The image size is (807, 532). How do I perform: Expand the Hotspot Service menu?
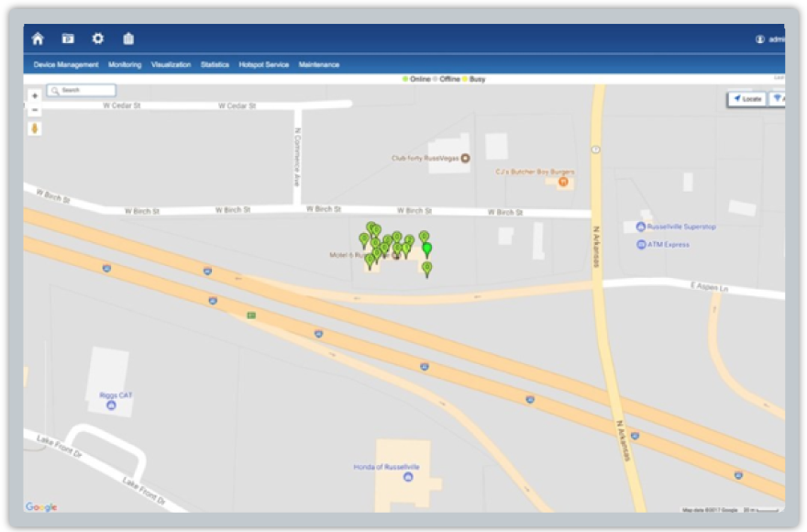pos(263,65)
